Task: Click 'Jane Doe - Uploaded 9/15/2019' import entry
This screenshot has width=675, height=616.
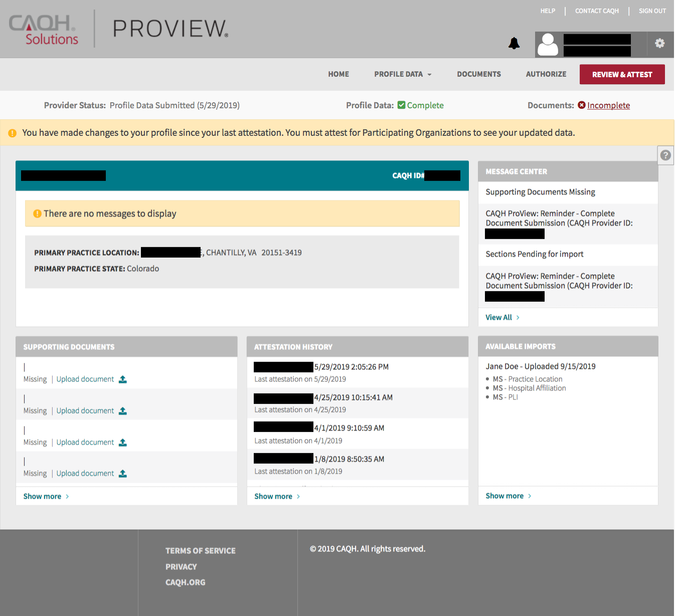Action: 541,366
